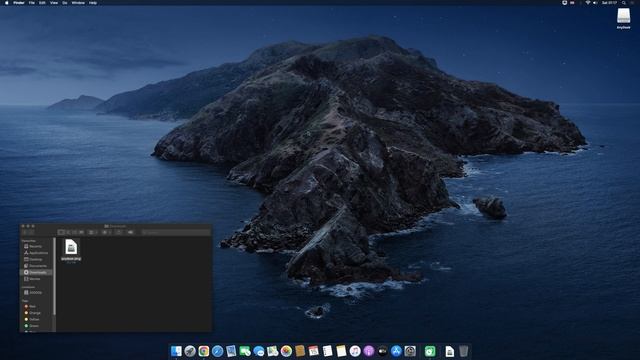
Task: Open Finder from the Dock
Action: 176,351
